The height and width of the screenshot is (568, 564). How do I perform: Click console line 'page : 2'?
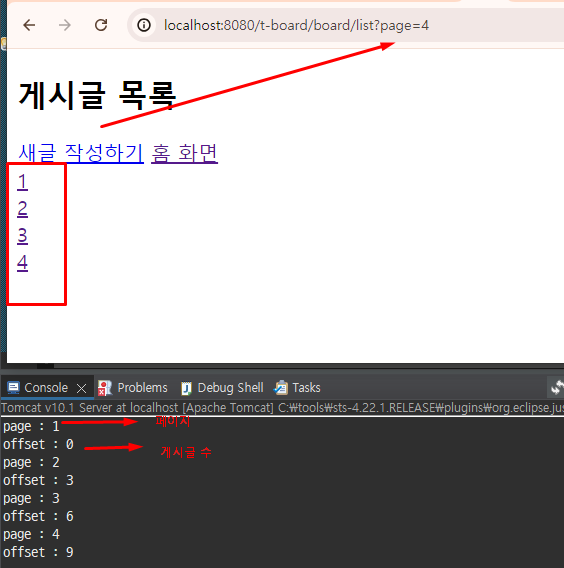point(31,462)
